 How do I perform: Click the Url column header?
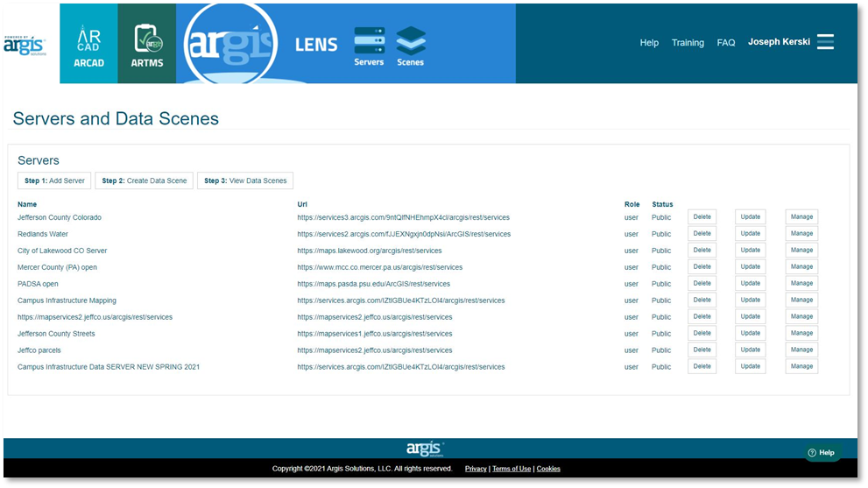tap(302, 204)
